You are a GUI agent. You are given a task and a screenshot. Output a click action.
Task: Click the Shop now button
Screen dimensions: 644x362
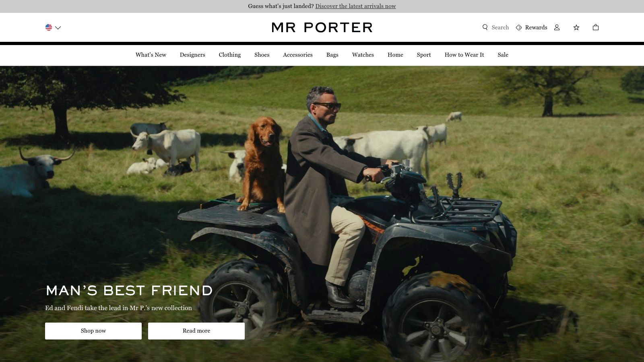pyautogui.click(x=93, y=331)
